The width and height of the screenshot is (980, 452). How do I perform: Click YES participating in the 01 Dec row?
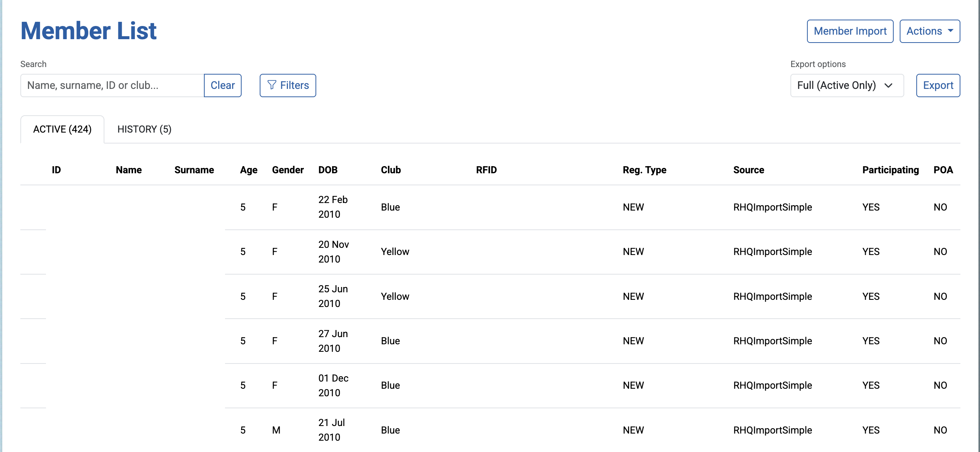tap(871, 385)
